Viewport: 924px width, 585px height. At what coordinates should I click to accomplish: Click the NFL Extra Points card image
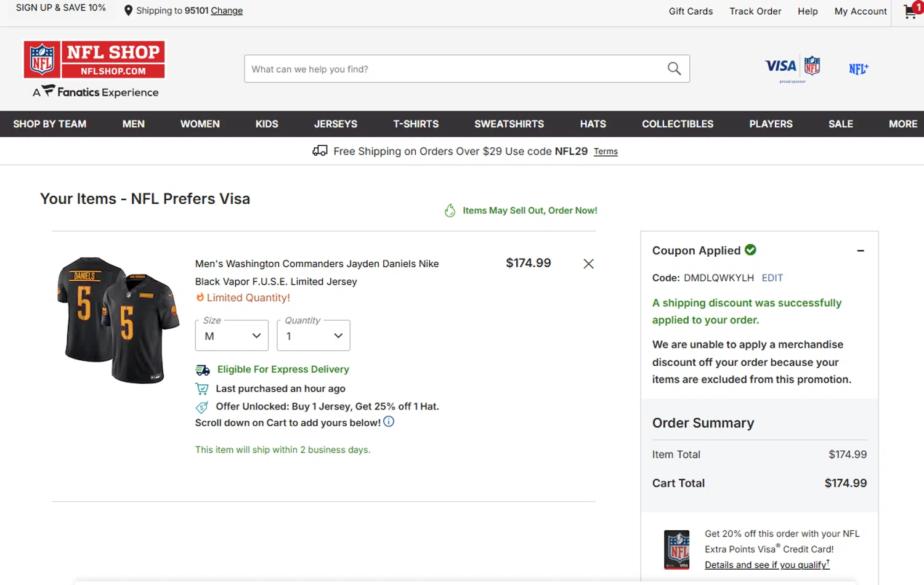click(x=677, y=549)
